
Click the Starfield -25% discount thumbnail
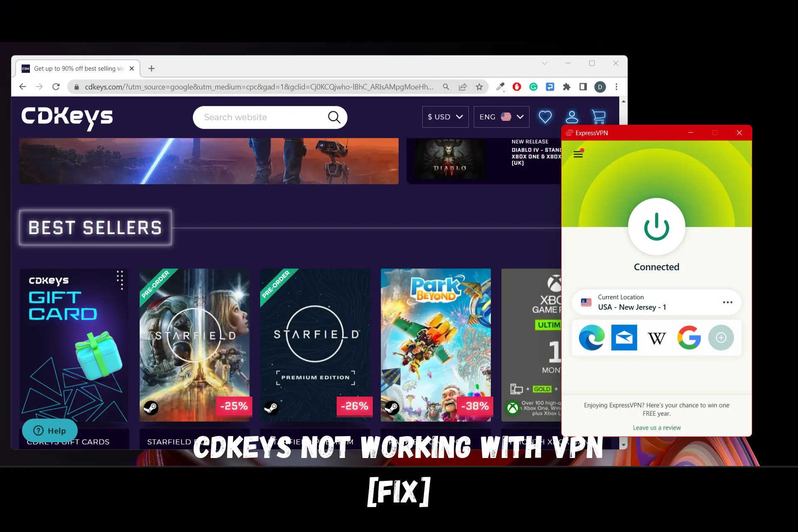pyautogui.click(x=195, y=345)
